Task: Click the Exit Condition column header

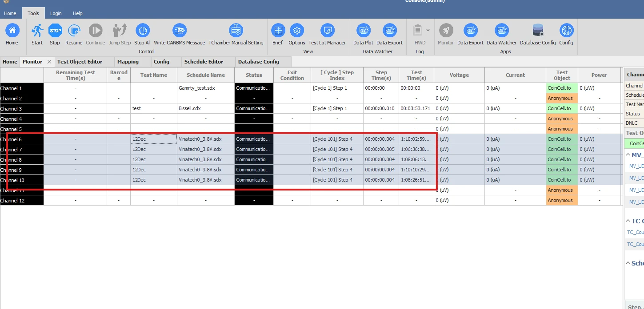Action: point(292,75)
